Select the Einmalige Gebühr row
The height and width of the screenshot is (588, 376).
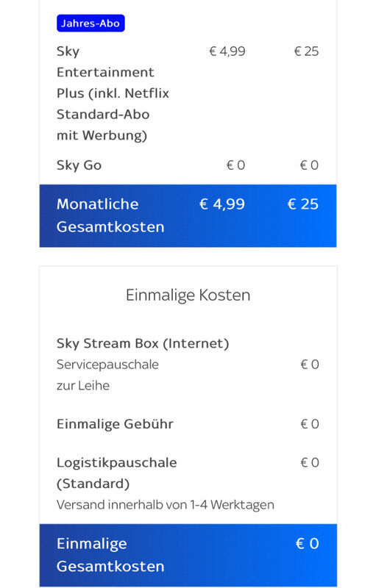pos(188,424)
